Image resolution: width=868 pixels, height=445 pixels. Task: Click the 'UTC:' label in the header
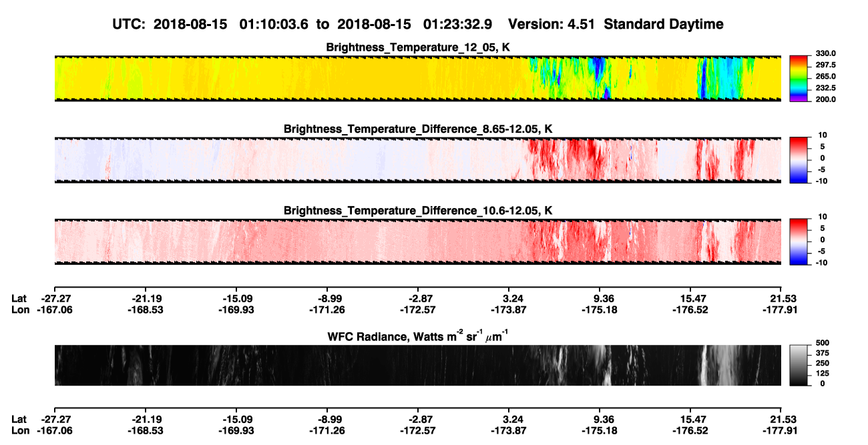[x=130, y=24]
